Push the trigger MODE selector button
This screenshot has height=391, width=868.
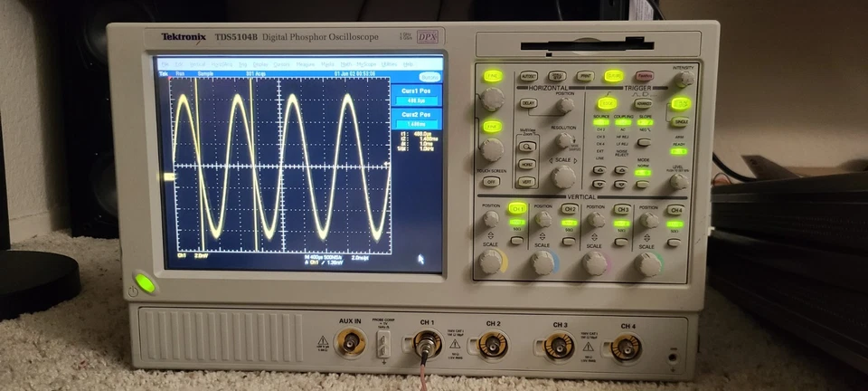(x=643, y=185)
